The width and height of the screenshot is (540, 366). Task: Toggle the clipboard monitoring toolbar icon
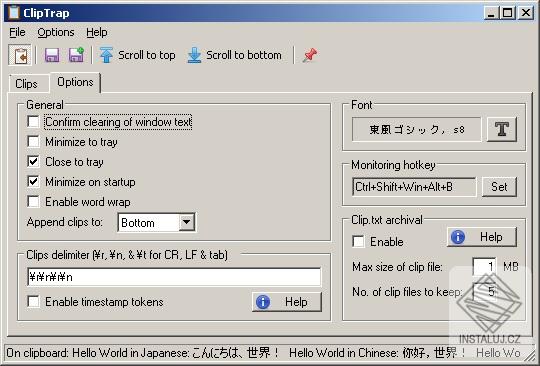(x=20, y=55)
